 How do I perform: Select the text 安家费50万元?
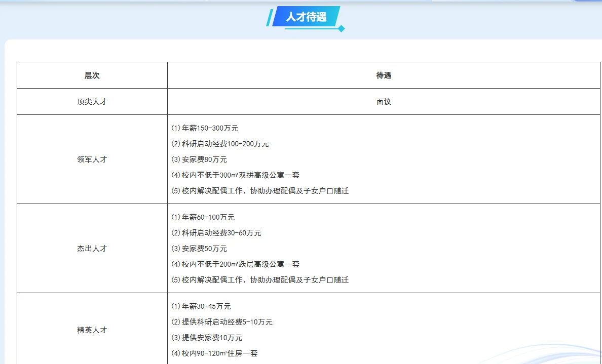[x=204, y=249]
